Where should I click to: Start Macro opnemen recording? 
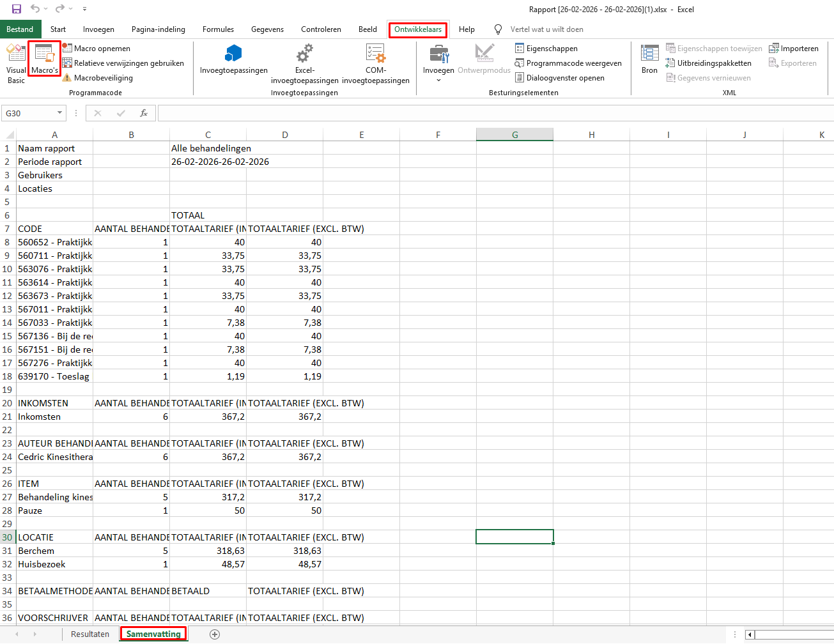pos(96,49)
